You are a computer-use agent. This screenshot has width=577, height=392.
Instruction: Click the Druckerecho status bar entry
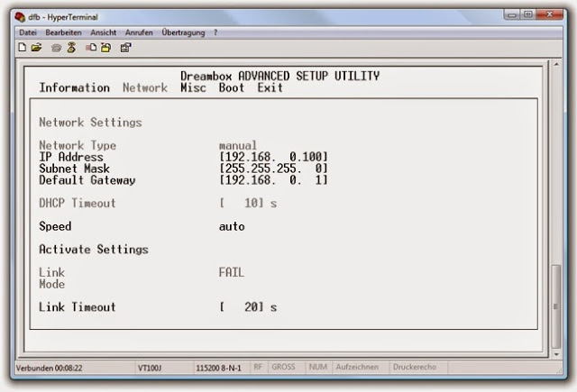pyautogui.click(x=415, y=367)
